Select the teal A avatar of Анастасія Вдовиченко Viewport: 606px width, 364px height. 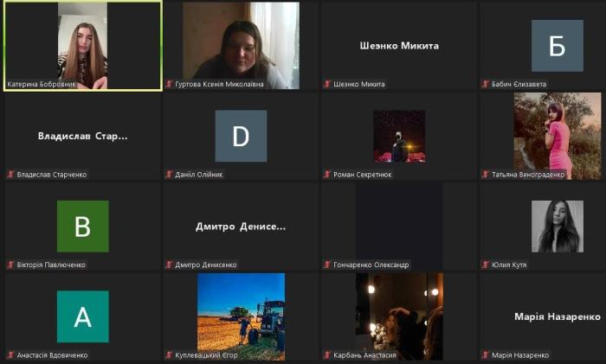click(x=82, y=316)
